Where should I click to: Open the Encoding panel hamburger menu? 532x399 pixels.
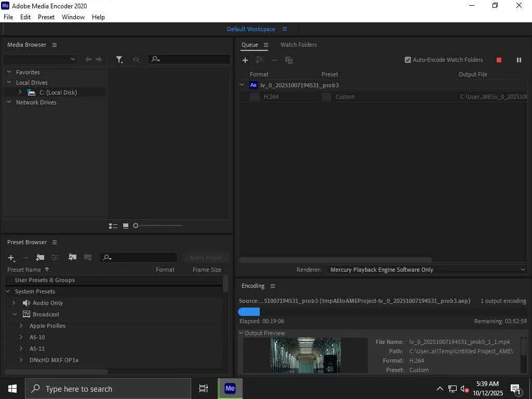(273, 286)
